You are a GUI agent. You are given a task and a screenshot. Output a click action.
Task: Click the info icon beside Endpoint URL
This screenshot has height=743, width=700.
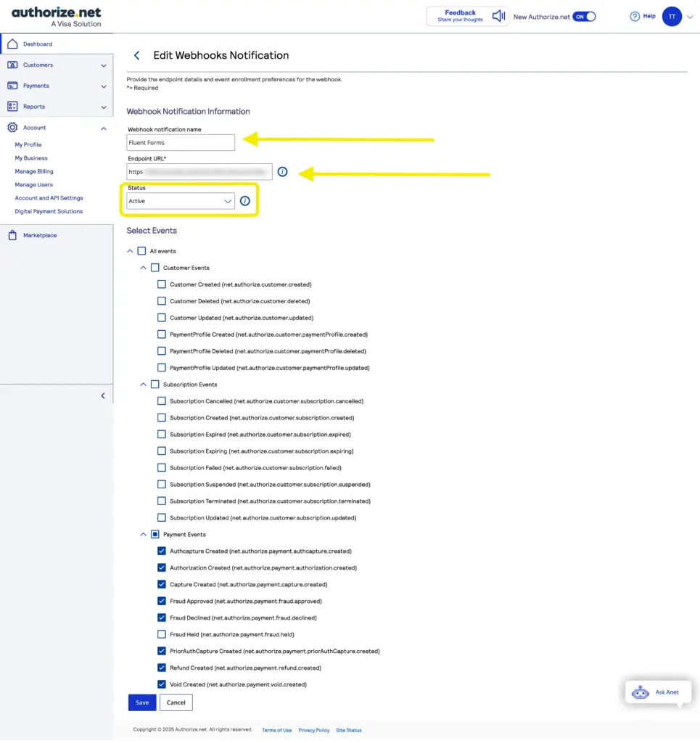(283, 172)
